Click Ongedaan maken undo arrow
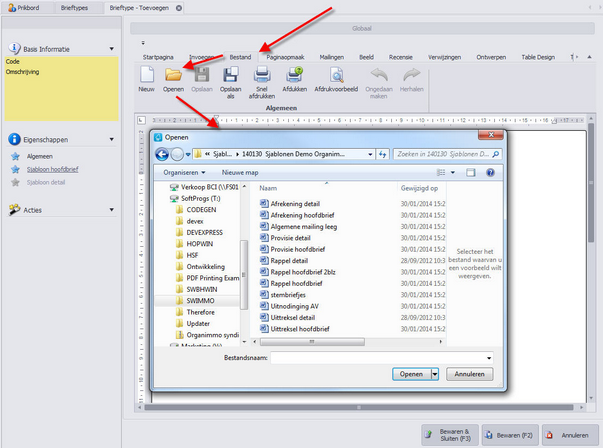The image size is (603, 448). coord(379,74)
